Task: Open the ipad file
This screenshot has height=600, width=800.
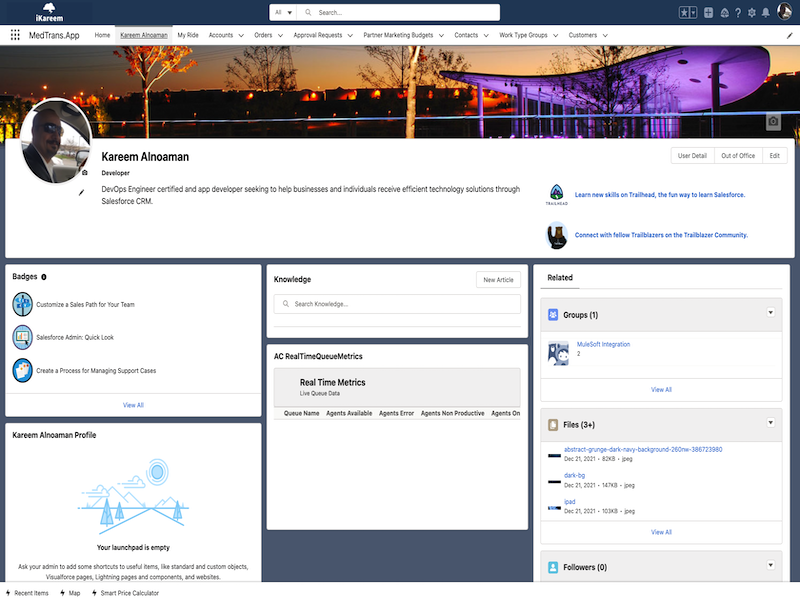Action: [x=569, y=502]
